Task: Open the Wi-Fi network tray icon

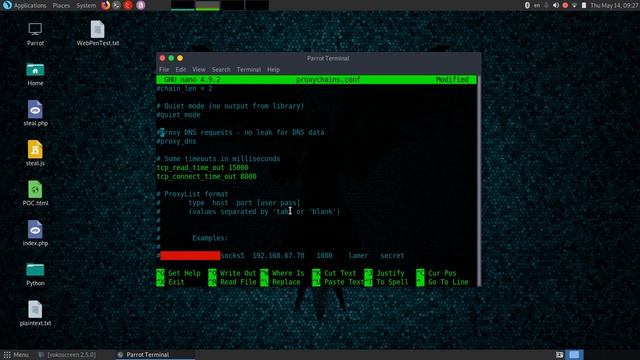Action: [x=574, y=5]
